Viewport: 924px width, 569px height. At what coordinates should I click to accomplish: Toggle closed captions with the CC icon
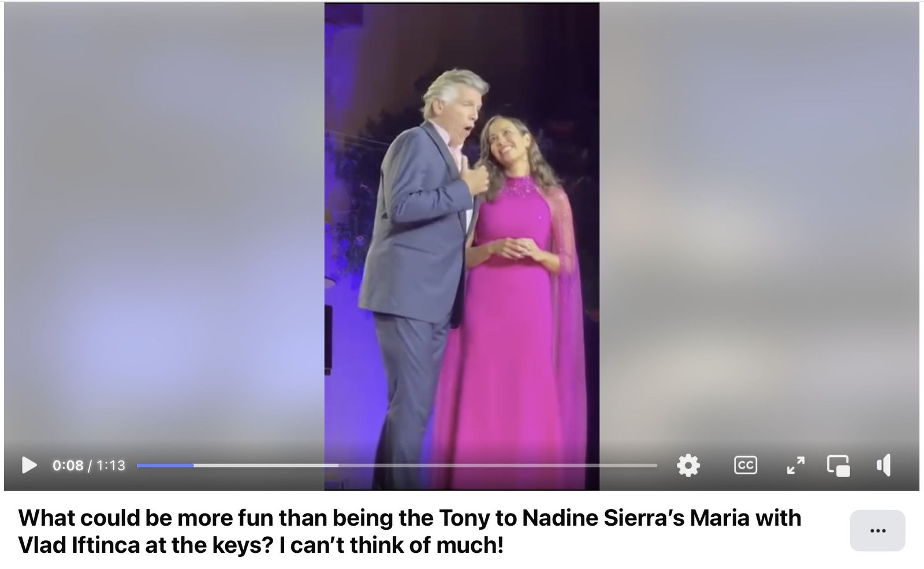click(745, 465)
